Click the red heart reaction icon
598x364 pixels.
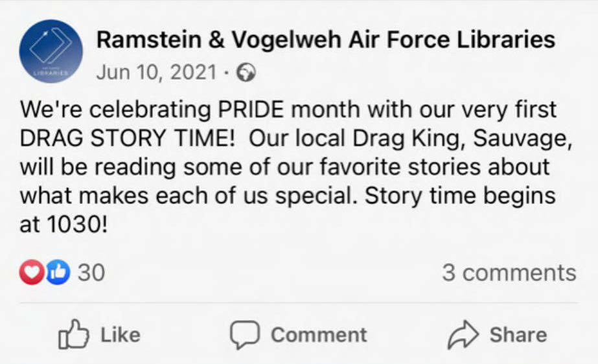tap(30, 273)
